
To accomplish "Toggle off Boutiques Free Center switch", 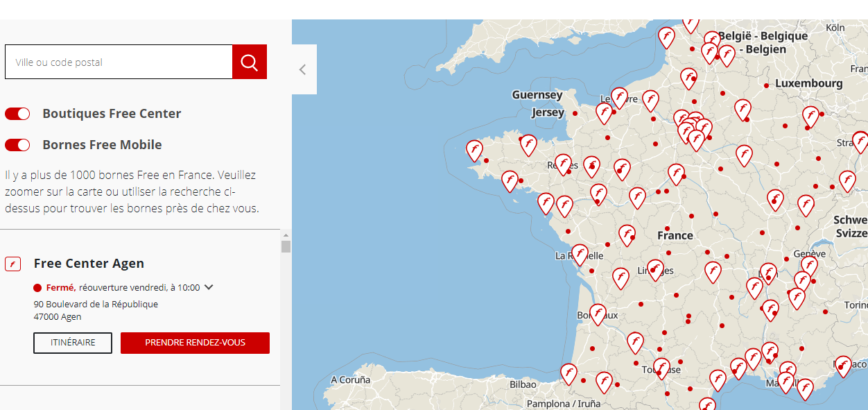I will (x=17, y=114).
